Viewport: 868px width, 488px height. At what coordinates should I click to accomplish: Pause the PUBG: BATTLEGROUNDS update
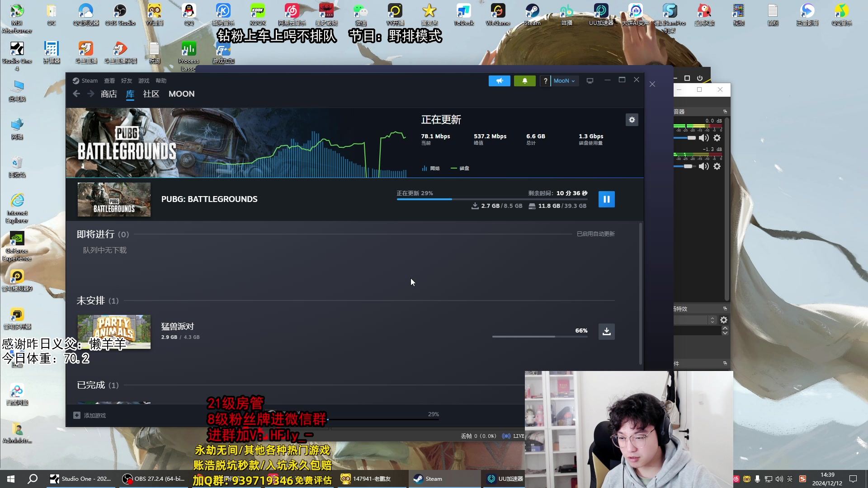point(606,199)
